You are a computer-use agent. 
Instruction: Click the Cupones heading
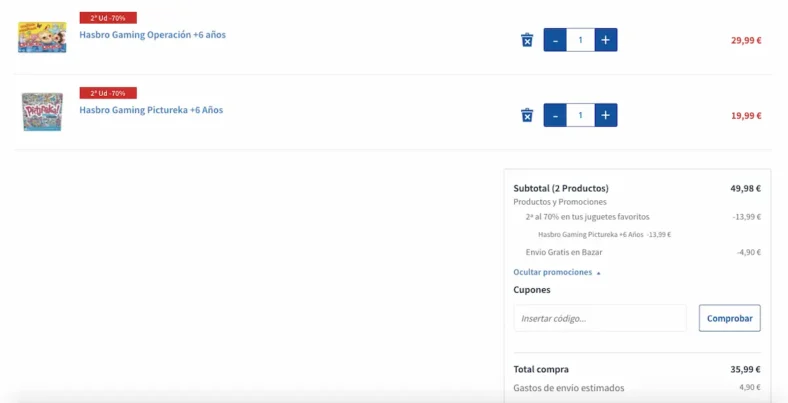point(532,290)
